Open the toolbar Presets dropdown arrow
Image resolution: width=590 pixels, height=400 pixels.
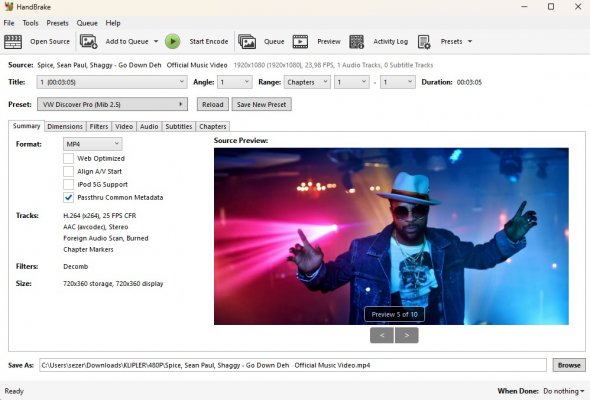point(470,41)
